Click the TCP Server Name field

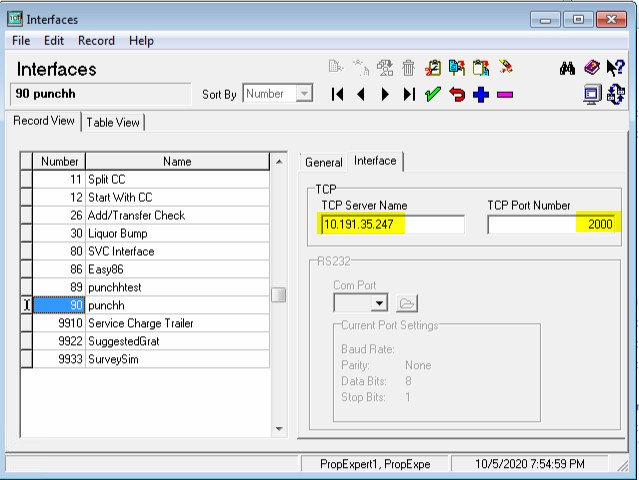[392, 225]
